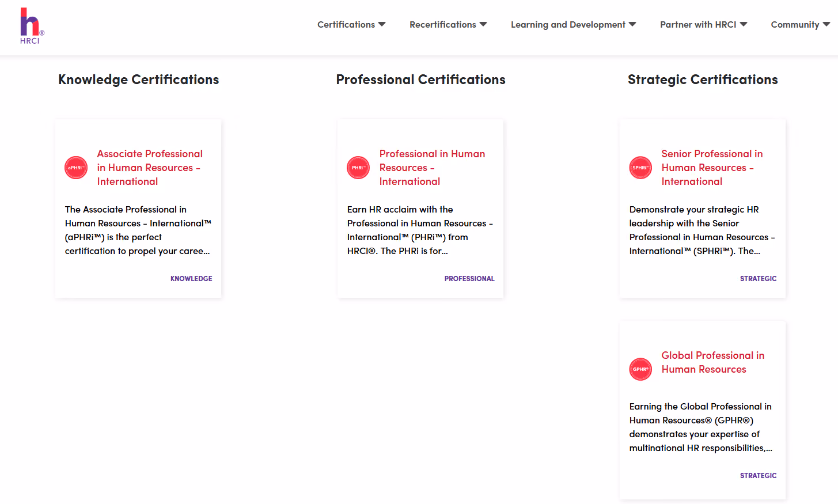
Task: Click the STRATEGIC tag on the GPHR card
Action: pyautogui.click(x=758, y=476)
